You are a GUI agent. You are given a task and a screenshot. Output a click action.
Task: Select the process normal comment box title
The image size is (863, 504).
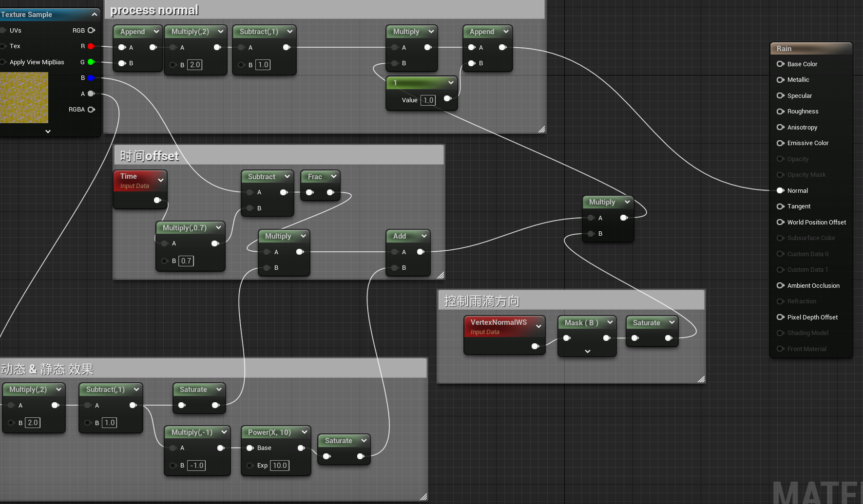154,10
